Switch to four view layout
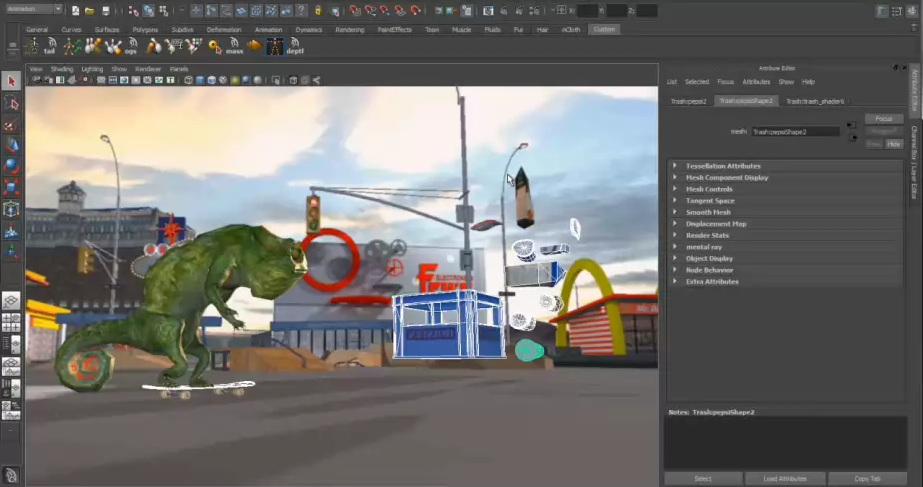Image resolution: width=923 pixels, height=487 pixels. click(x=11, y=323)
